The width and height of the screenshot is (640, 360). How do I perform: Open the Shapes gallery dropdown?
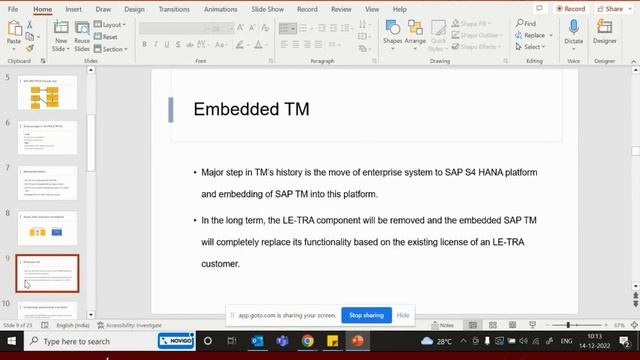pyautogui.click(x=393, y=36)
